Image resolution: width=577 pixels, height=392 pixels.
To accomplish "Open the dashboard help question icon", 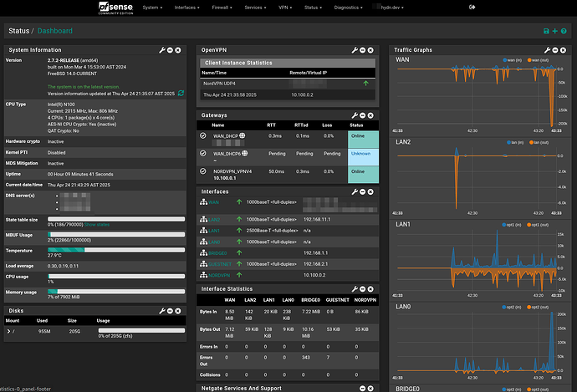I will point(564,31).
